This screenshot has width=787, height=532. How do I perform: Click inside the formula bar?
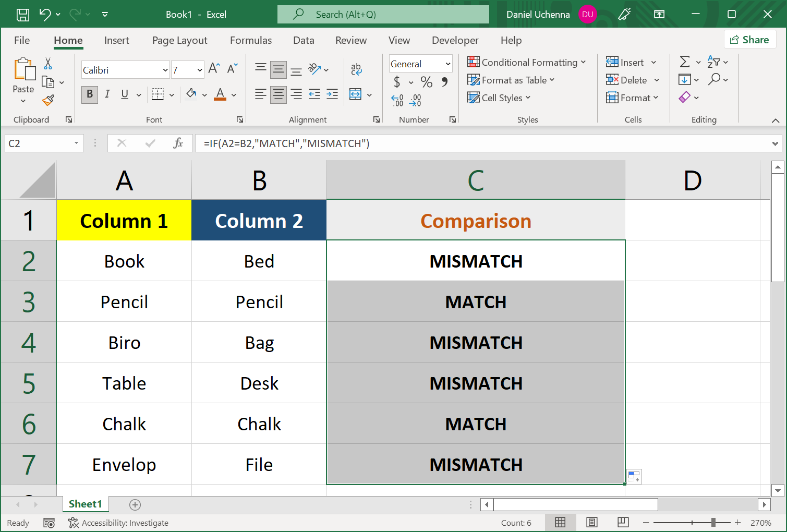coord(365,143)
